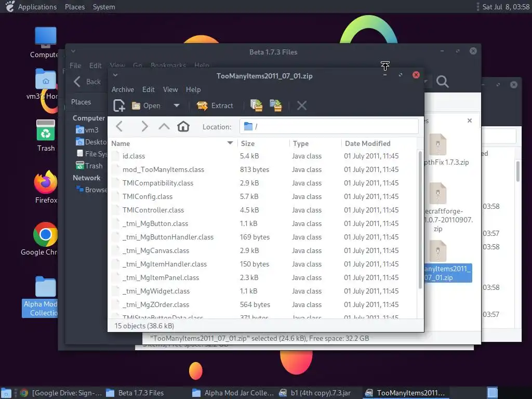Click the Location path input field
The width and height of the screenshot is (532, 399).
329,127
